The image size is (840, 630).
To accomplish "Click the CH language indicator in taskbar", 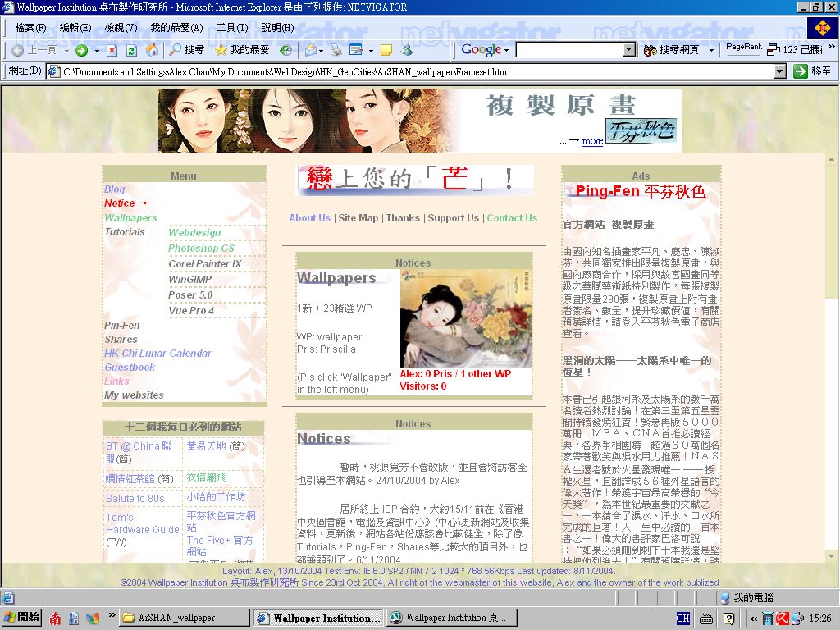I will point(683,619).
